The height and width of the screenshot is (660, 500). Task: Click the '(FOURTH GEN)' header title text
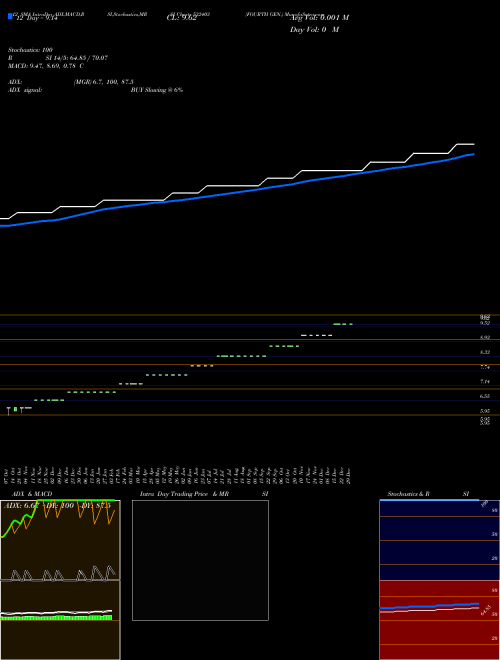point(264,14)
